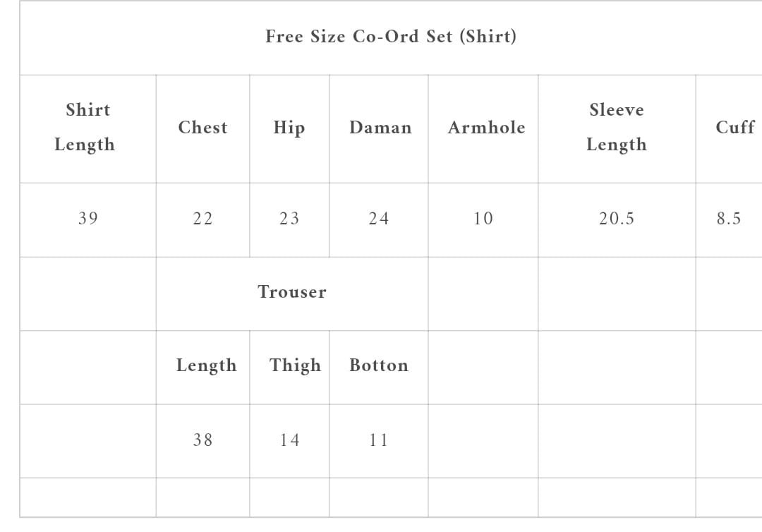Select the thigh measurement 14
The height and width of the screenshot is (532, 762).
[x=289, y=440]
